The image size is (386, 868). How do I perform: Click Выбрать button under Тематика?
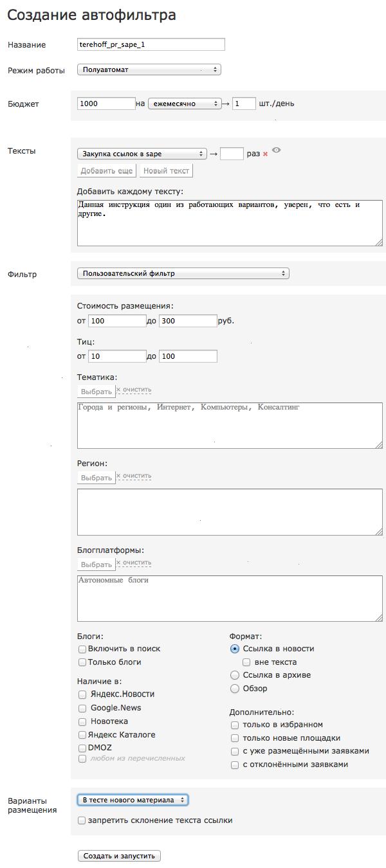click(96, 391)
